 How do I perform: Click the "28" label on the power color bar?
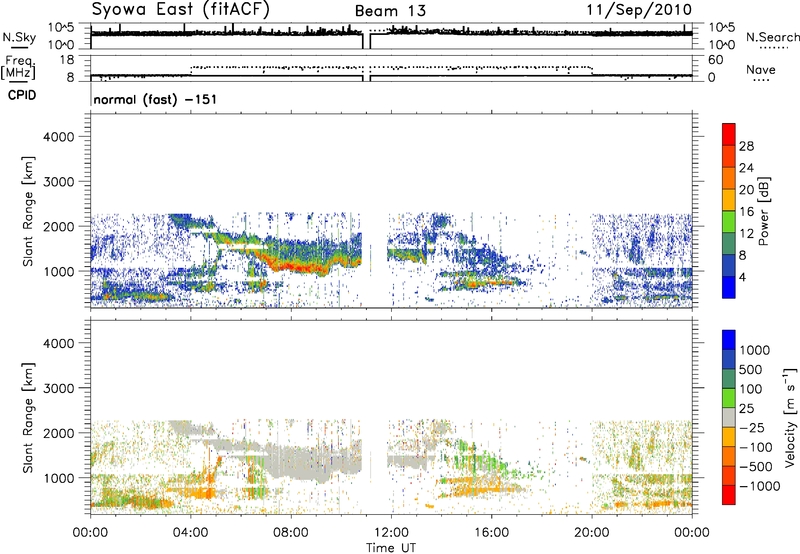tap(746, 146)
